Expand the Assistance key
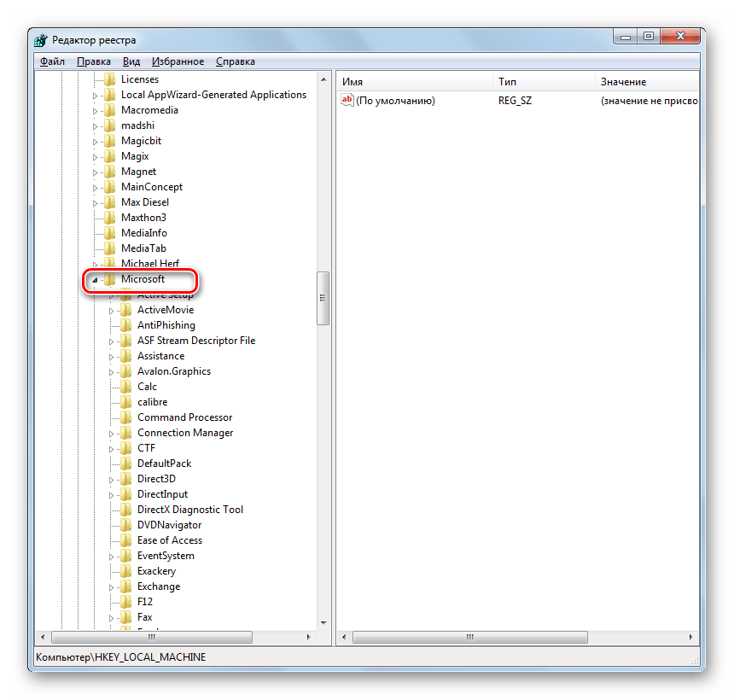The width and height of the screenshot is (734, 700). tap(112, 357)
